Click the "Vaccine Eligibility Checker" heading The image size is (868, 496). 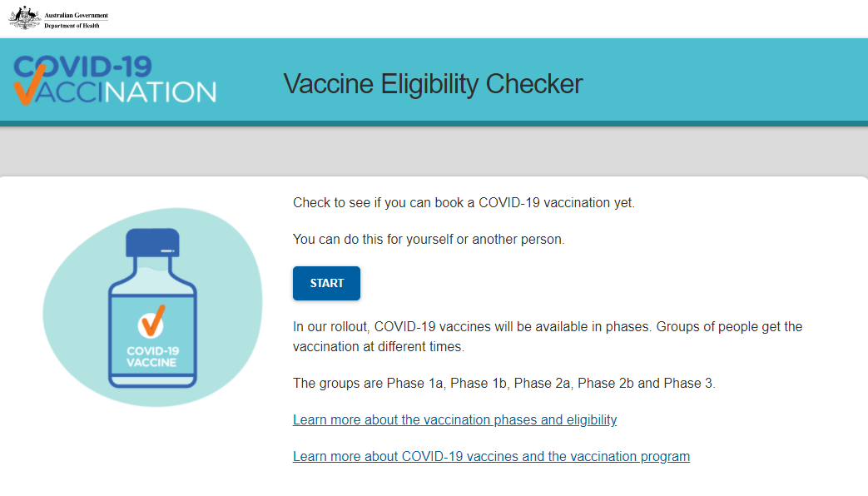click(433, 84)
